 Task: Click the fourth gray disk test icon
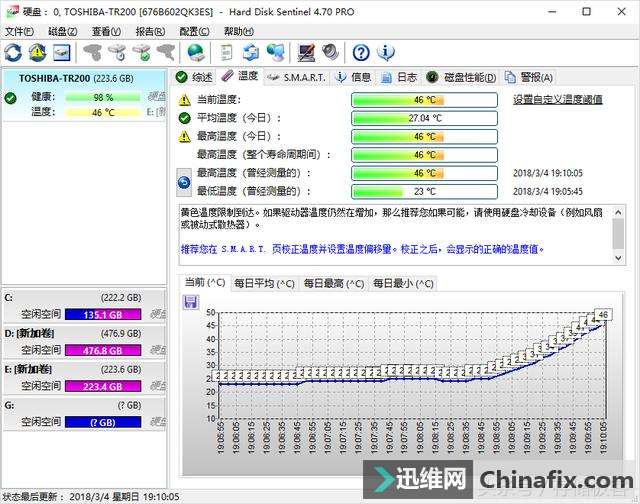pyautogui.click(x=166, y=53)
